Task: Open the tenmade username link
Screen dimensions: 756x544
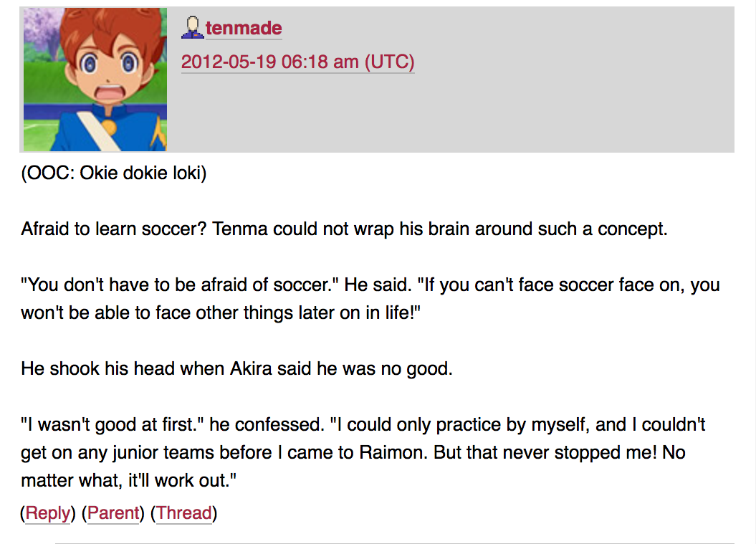Action: (x=244, y=29)
